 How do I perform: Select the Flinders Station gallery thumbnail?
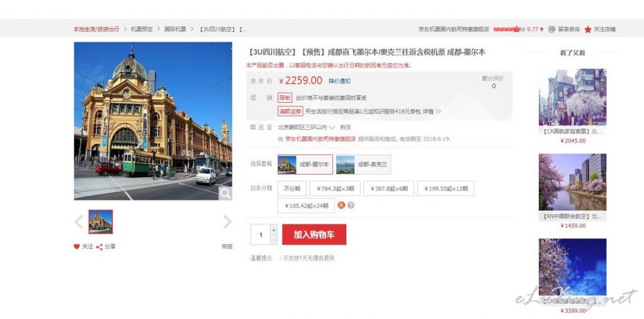[101, 221]
